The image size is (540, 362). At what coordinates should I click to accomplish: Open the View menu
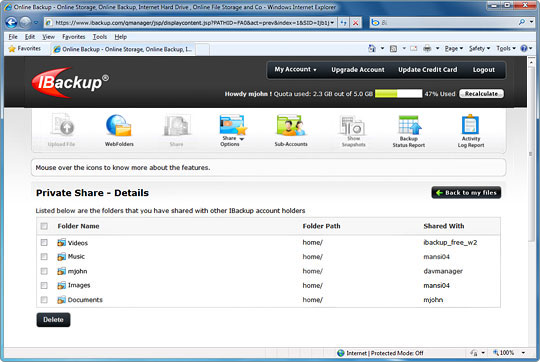tap(48, 37)
